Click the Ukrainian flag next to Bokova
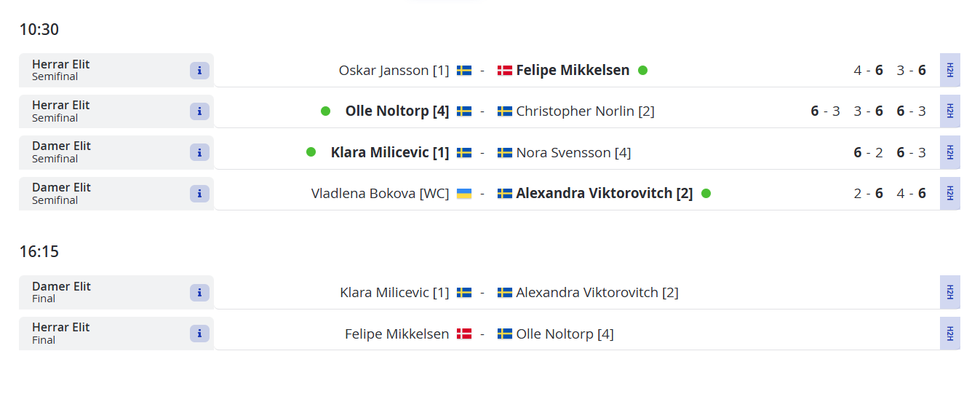The image size is (980, 402). pos(464,194)
